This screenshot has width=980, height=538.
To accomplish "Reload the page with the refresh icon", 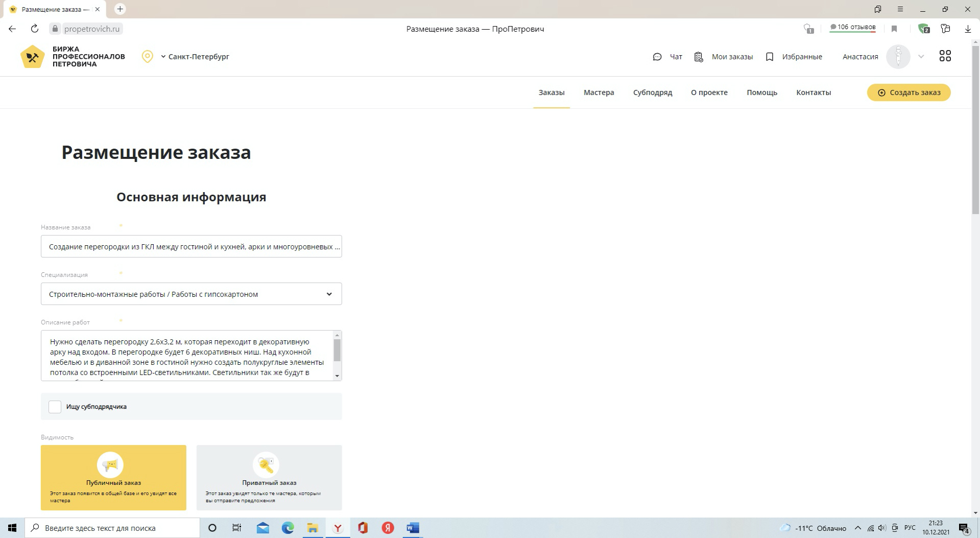I will tap(35, 29).
